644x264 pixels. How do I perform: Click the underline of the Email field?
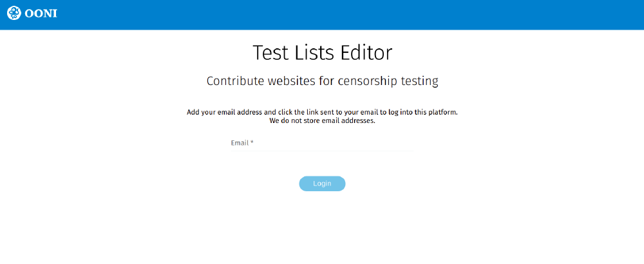[322, 151]
